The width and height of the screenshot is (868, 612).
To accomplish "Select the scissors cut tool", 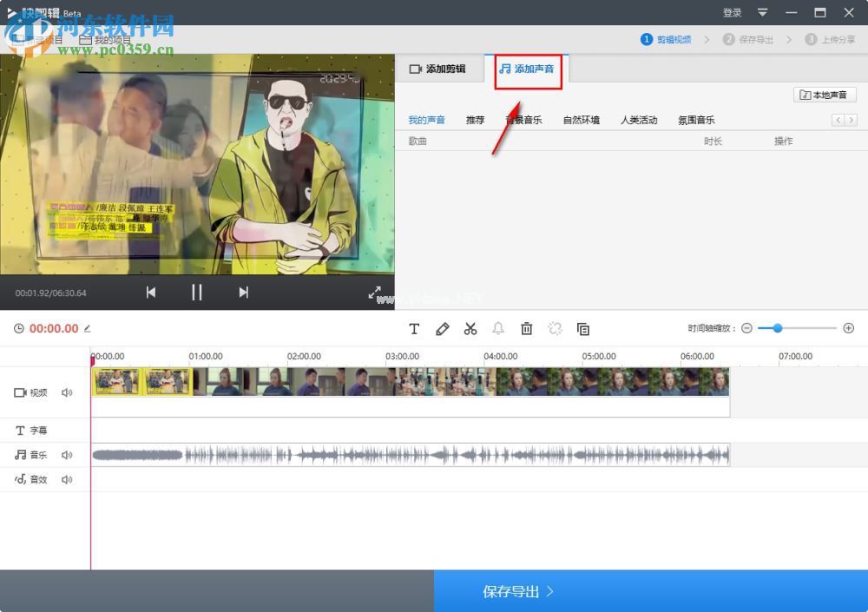I will coord(470,328).
